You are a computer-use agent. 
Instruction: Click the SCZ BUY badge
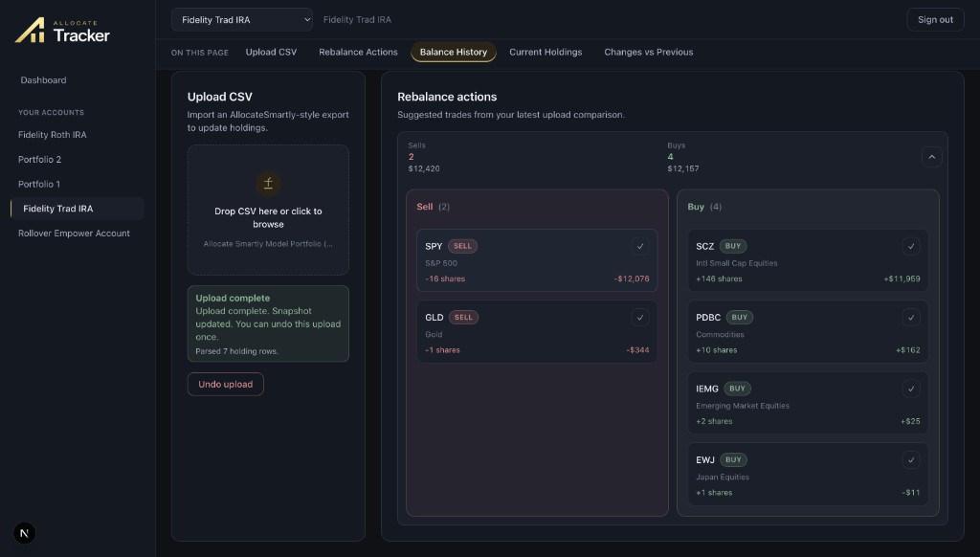pos(733,246)
